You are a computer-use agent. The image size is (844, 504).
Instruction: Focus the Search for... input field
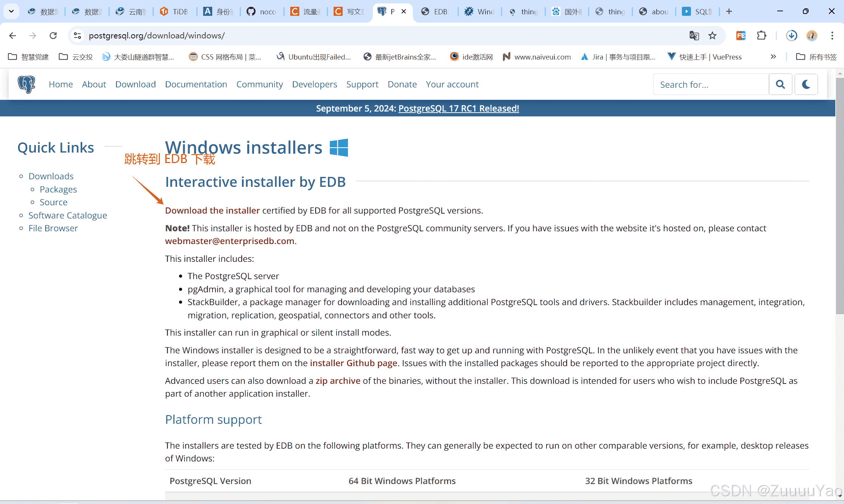click(711, 84)
